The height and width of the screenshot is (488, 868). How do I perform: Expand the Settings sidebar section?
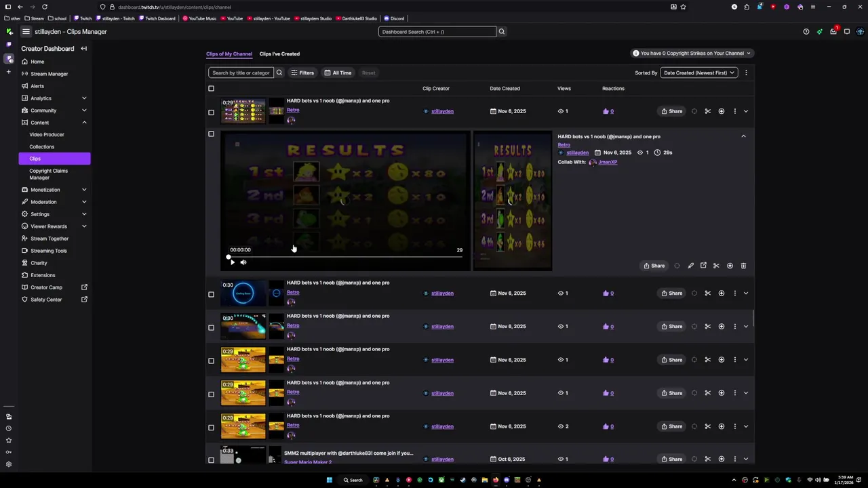coord(84,214)
